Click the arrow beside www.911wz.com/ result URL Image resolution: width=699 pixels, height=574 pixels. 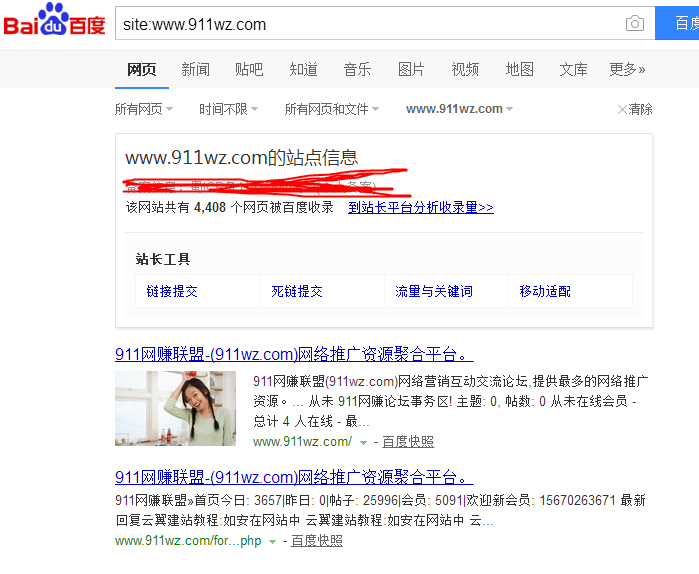[363, 442]
